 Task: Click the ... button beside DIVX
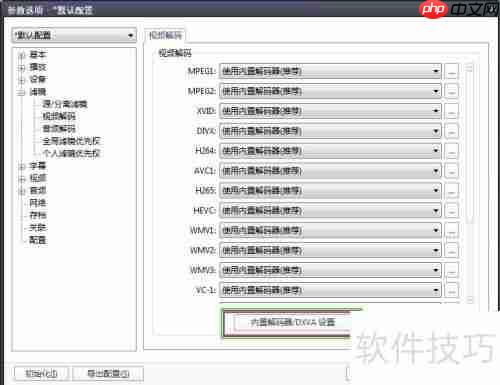tap(451, 131)
